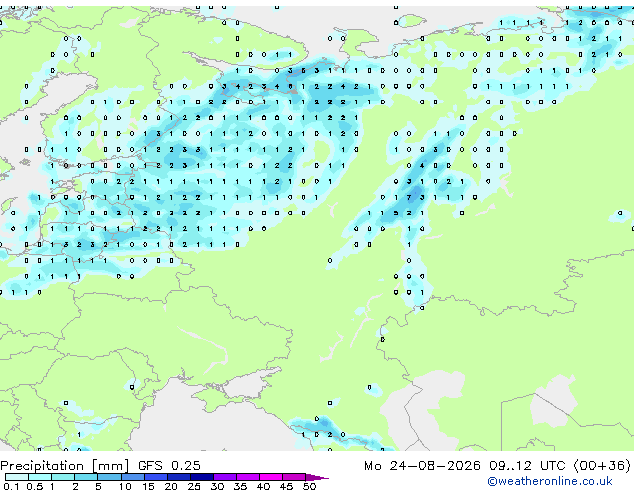Click the 0.1–0.5 mm legend color box
The width and height of the screenshot is (634, 490).
[17, 477]
